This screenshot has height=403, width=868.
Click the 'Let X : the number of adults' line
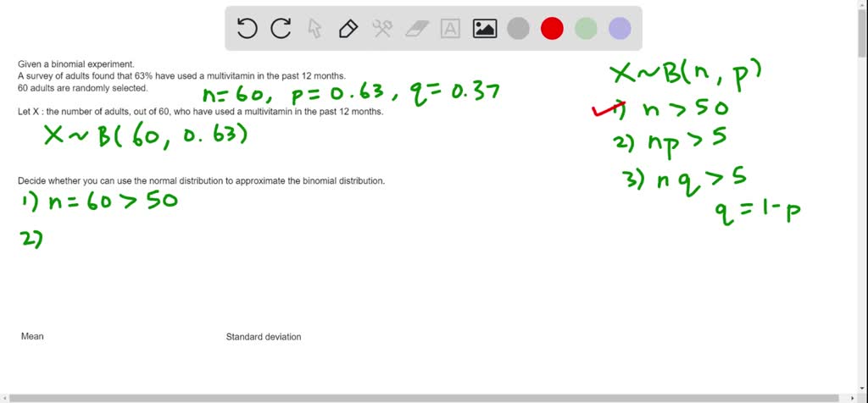[x=200, y=112]
